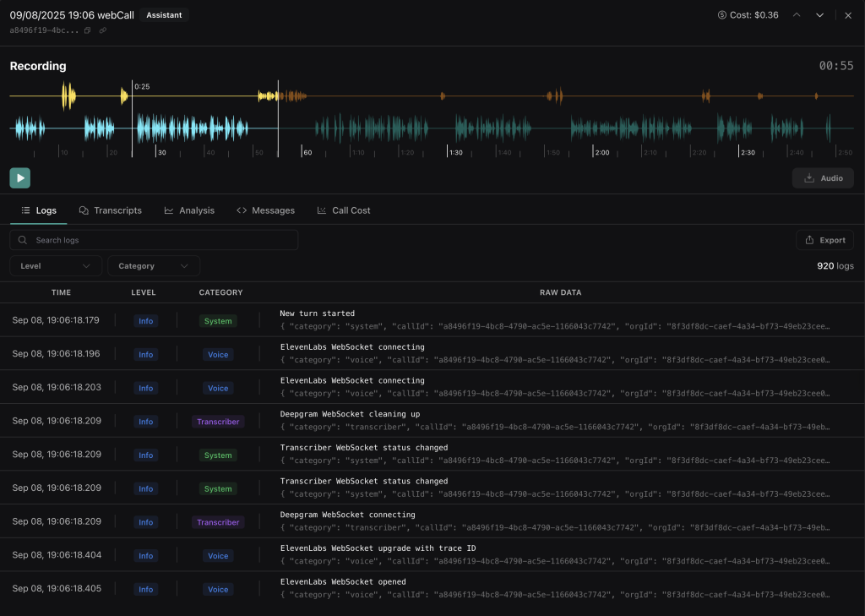View the Call Cost tab
Image resolution: width=865 pixels, height=616 pixels.
click(344, 210)
